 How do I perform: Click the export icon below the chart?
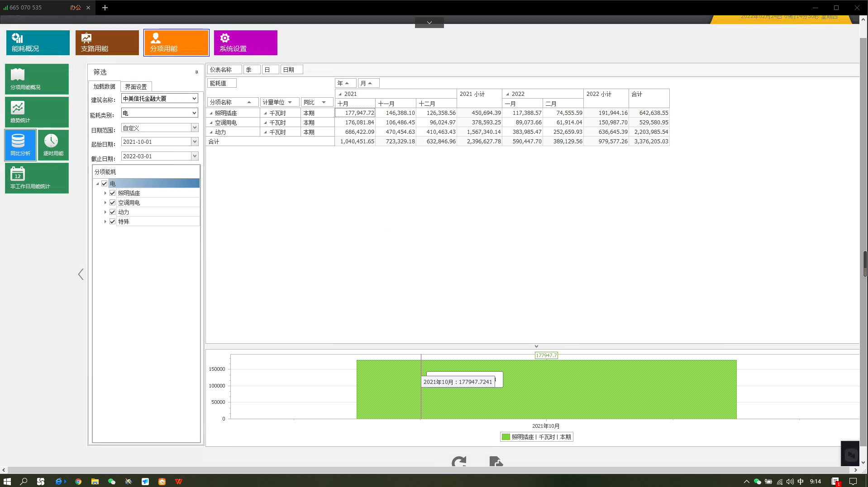(496, 462)
